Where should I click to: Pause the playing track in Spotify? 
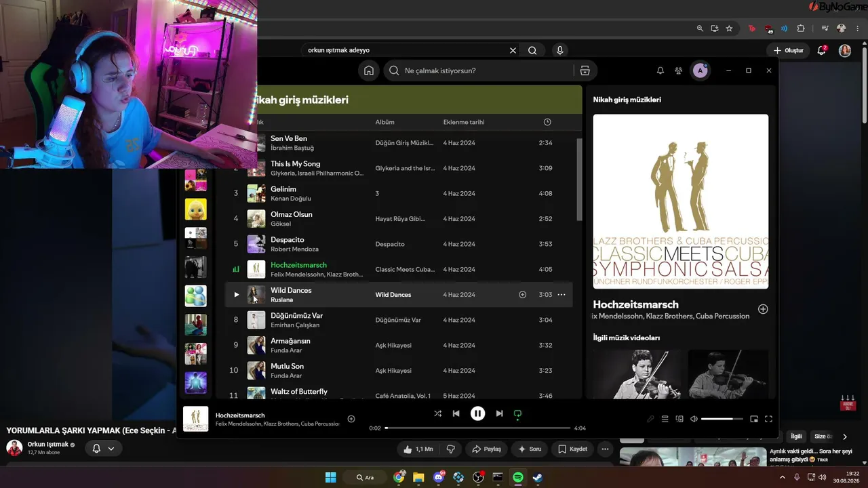478,413
